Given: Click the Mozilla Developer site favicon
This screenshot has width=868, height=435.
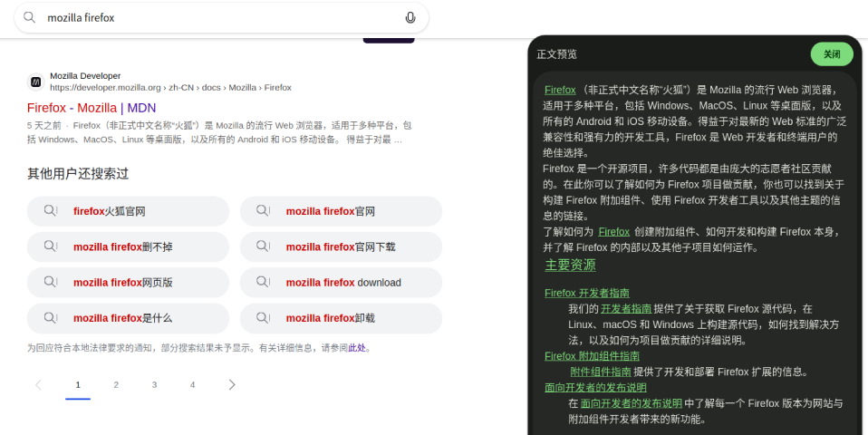Looking at the screenshot, I should pyautogui.click(x=35, y=82).
